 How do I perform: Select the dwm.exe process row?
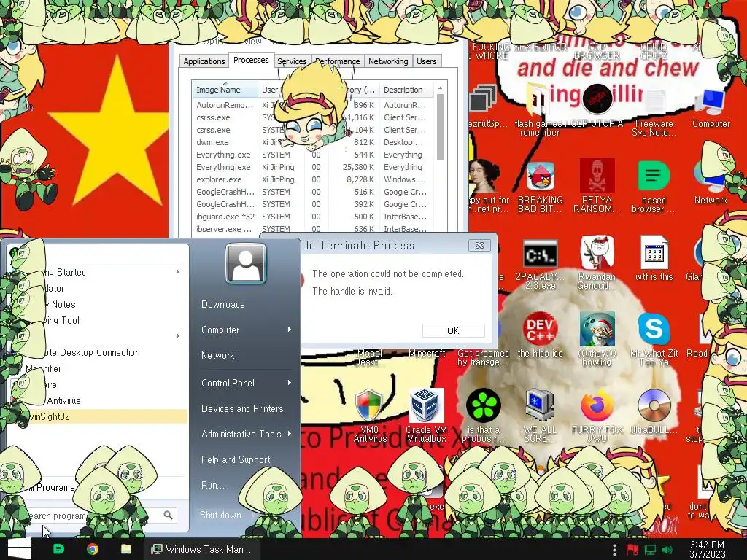pyautogui.click(x=312, y=142)
